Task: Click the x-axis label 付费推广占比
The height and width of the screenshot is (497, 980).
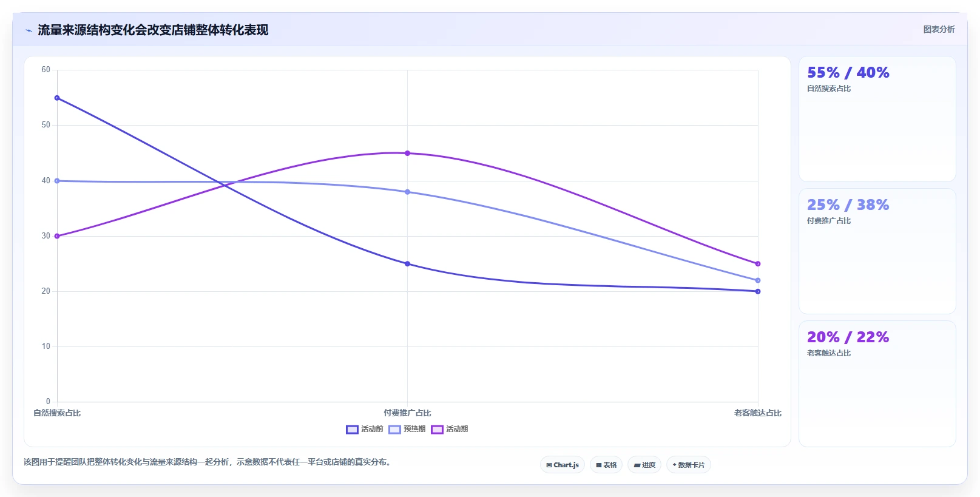Action: (x=407, y=413)
